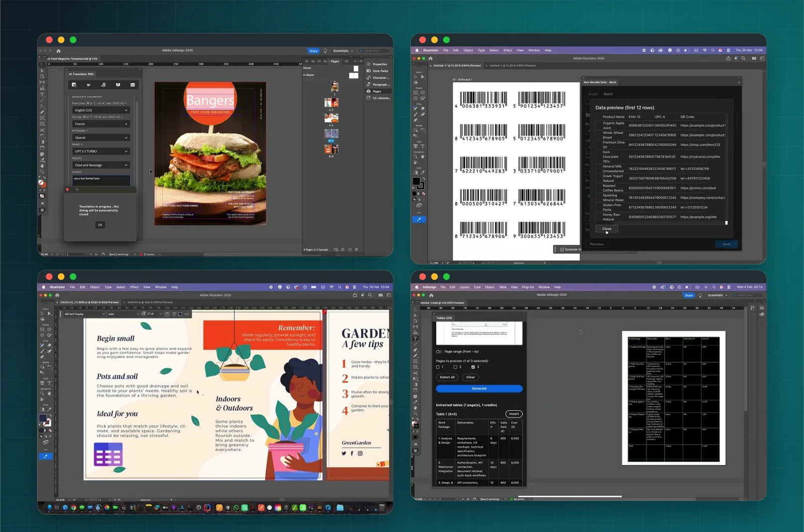804x532 pixels.
Task: Click the Instagram icon under GreenGarden
Action: click(360, 453)
